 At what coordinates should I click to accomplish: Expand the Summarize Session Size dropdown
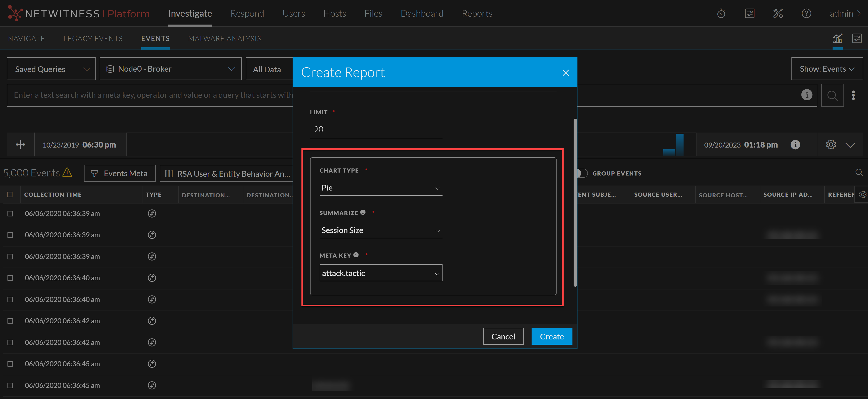coord(381,230)
